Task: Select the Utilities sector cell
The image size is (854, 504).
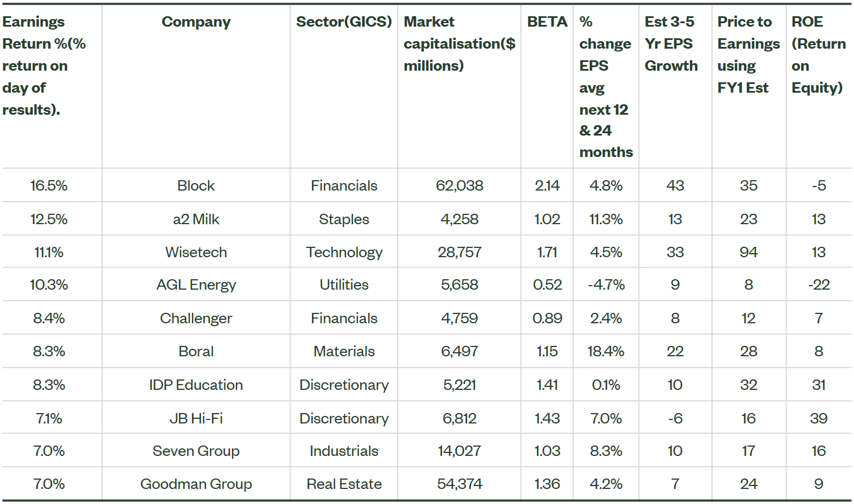Action: [x=344, y=285]
